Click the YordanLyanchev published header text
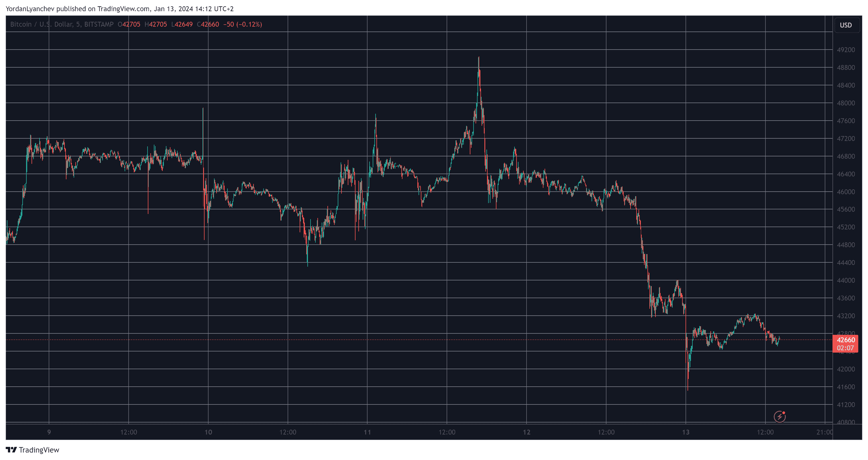868x460 pixels. coord(120,9)
